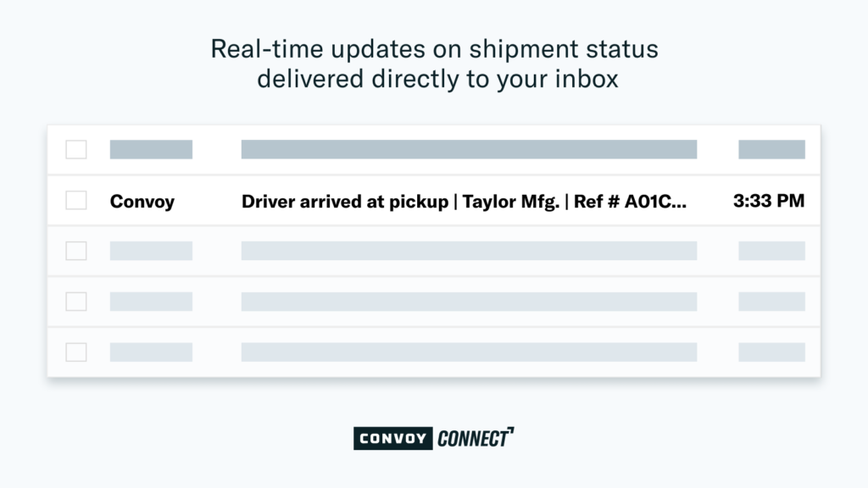Image resolution: width=868 pixels, height=488 pixels.
Task: Select the checkbox in the first inbox row
Action: [x=75, y=149]
